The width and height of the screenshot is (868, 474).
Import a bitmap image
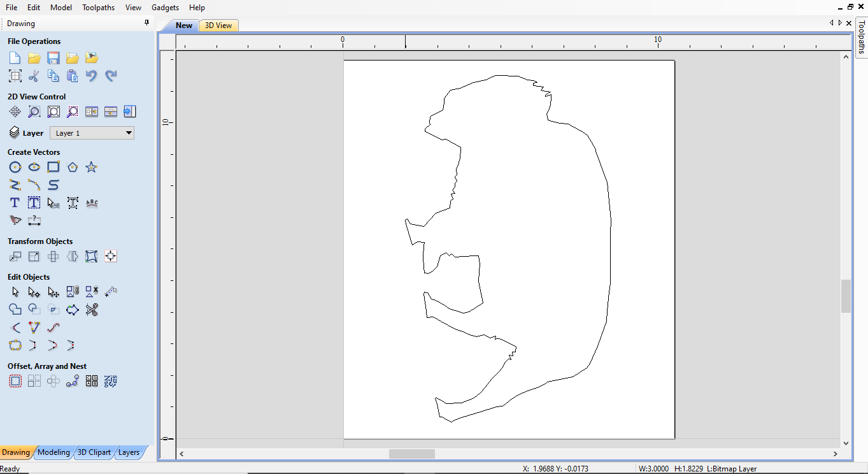tap(92, 58)
